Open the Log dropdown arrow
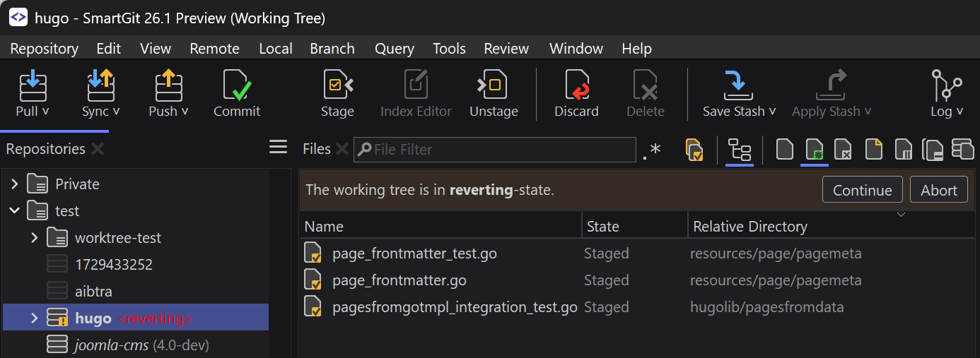The width and height of the screenshot is (980, 358). tap(959, 112)
